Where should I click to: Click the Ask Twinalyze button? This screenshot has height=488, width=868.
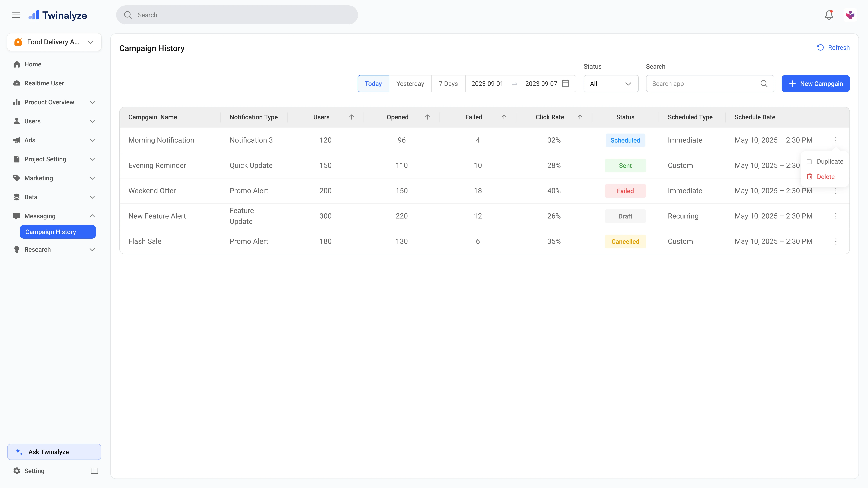pyautogui.click(x=54, y=452)
